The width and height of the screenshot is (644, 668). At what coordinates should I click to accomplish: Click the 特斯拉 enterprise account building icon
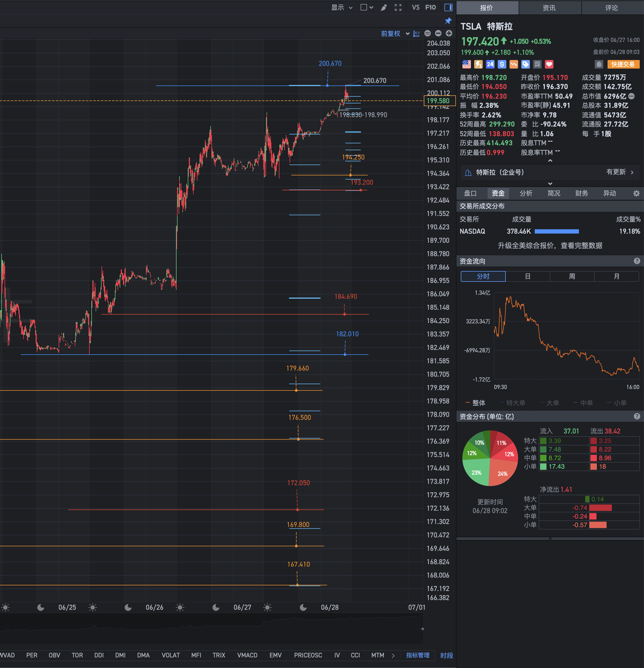tap(469, 172)
